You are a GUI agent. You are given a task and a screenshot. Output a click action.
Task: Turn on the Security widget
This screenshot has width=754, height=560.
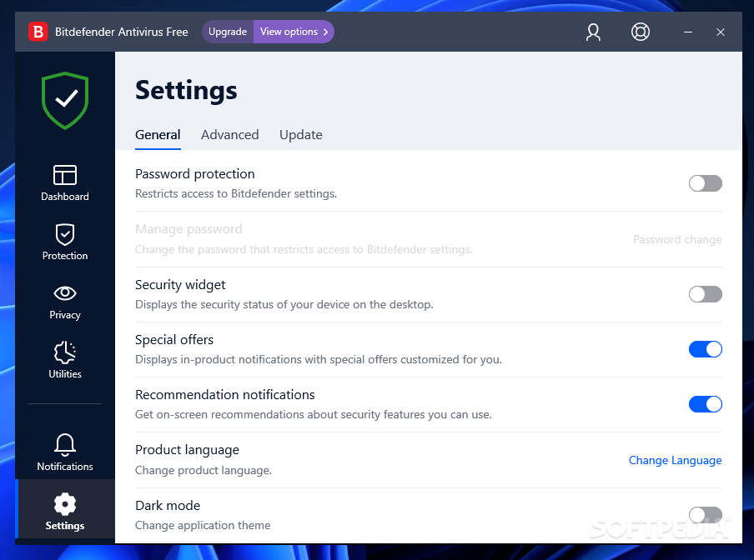[x=705, y=294]
